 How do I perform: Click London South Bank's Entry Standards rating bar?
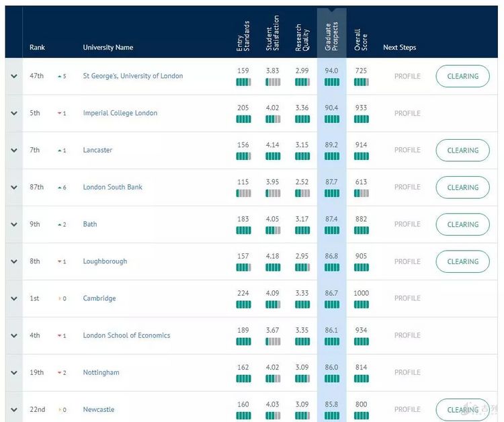(243, 193)
